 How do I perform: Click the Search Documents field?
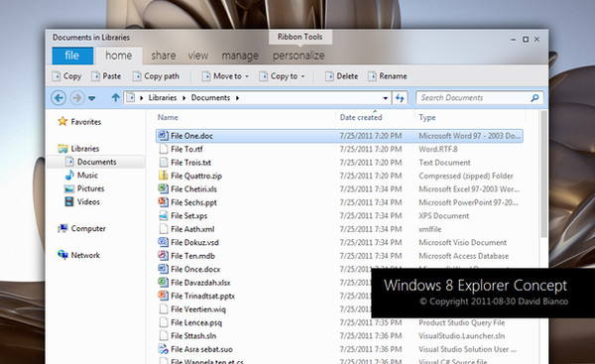tap(479, 98)
